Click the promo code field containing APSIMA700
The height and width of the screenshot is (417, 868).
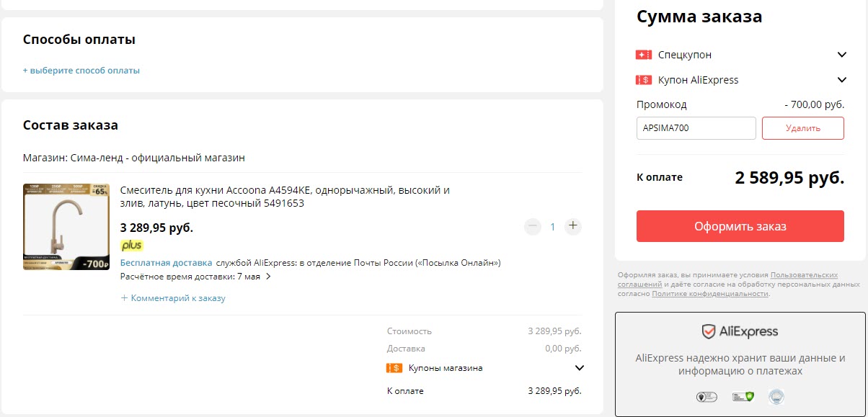(x=696, y=128)
